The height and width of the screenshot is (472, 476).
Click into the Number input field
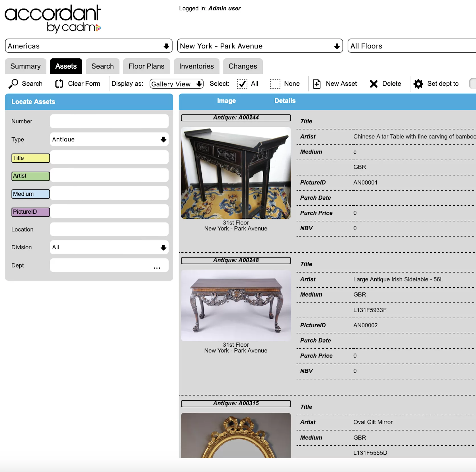coord(109,121)
